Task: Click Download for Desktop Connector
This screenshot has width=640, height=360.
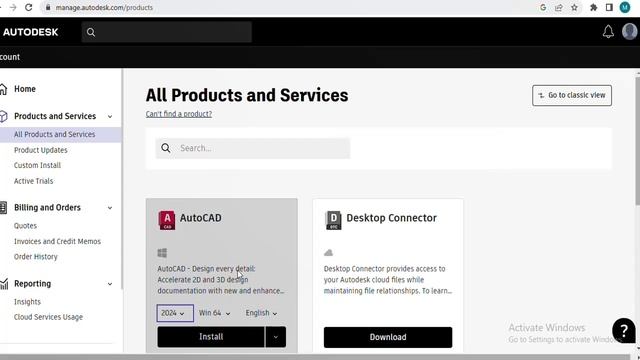Action: point(388,337)
